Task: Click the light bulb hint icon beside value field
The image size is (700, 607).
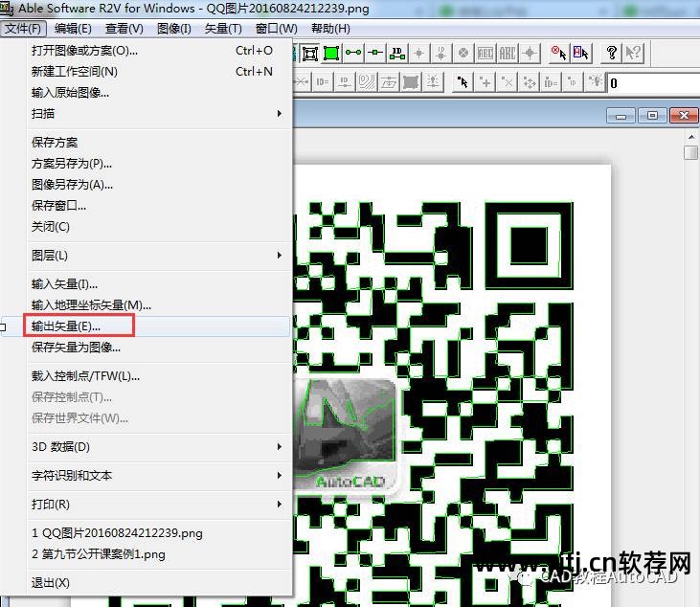Action: (x=595, y=82)
